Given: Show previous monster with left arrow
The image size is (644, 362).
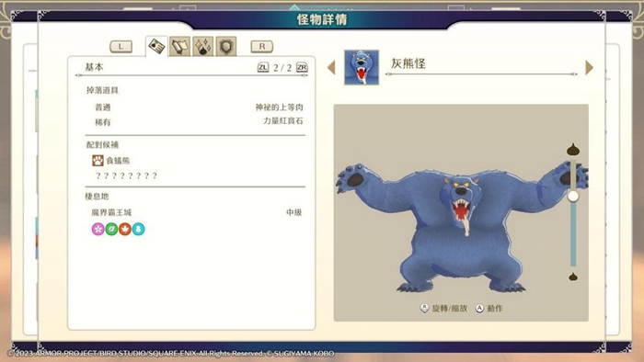Looking at the screenshot, I should point(331,68).
